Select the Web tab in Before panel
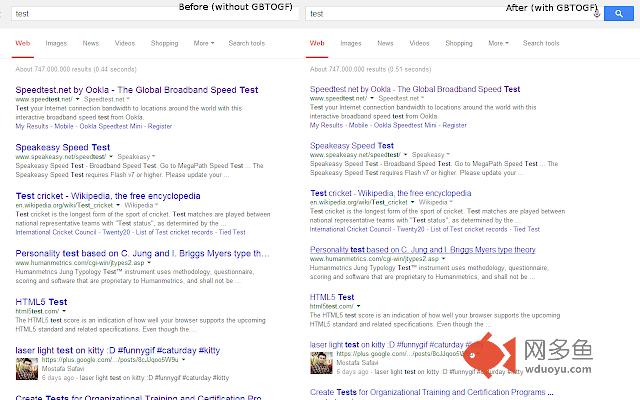 [x=23, y=43]
